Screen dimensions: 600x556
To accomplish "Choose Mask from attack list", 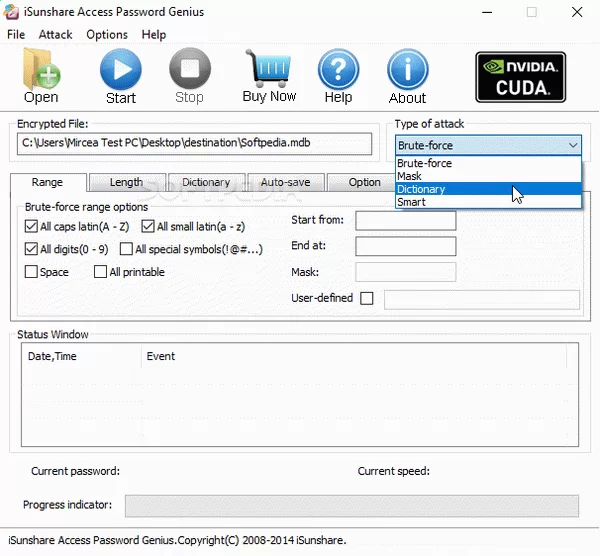I will [488, 176].
